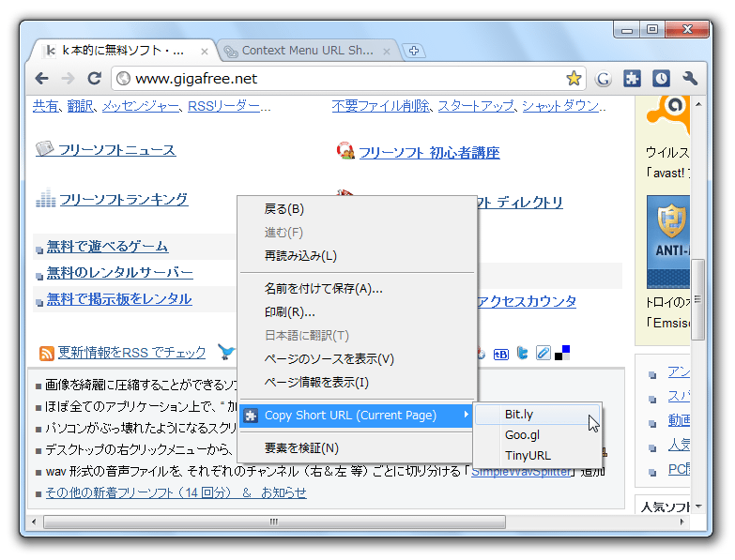Close the Context Menu URL Sh... tab
This screenshot has width=735, height=560.
pyautogui.click(x=386, y=52)
